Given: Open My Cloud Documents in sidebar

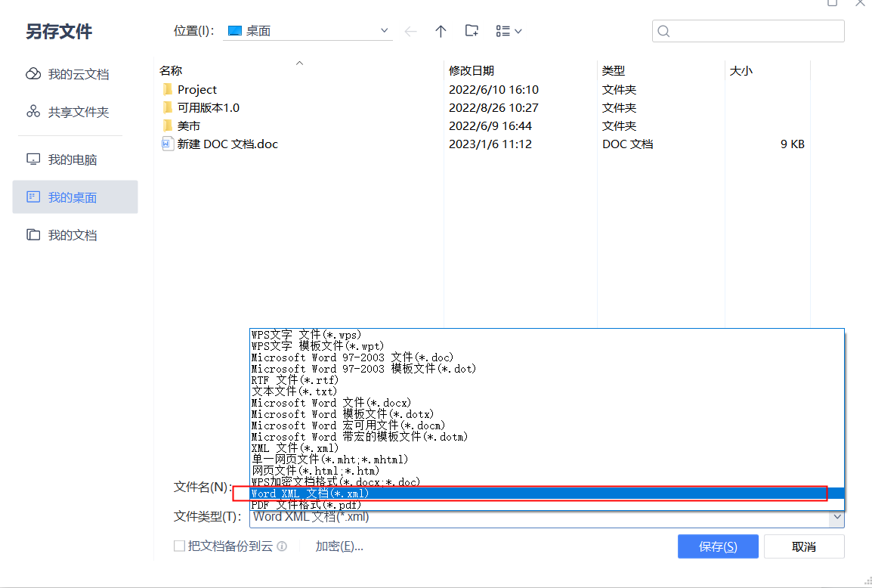Looking at the screenshot, I should [78, 74].
